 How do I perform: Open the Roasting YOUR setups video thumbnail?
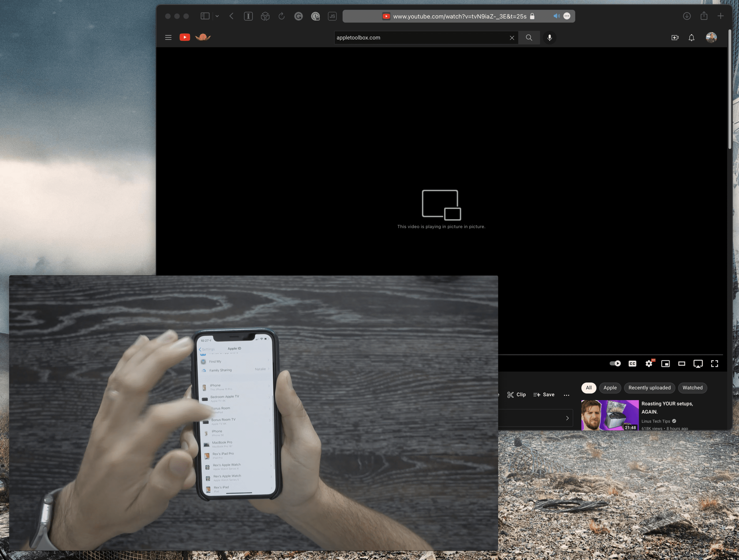610,415
